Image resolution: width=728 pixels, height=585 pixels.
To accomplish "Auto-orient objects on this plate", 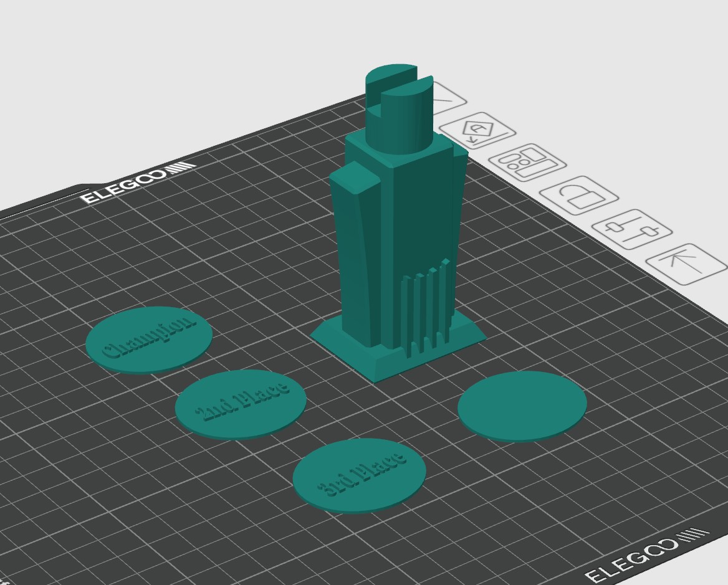I will pos(477,130).
